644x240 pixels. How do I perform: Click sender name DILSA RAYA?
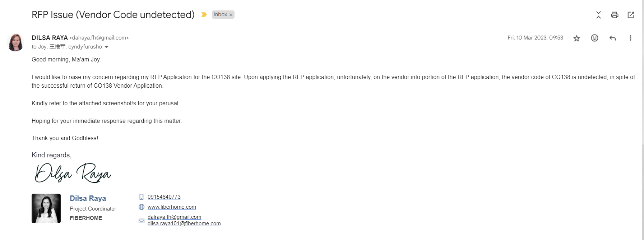[50, 38]
